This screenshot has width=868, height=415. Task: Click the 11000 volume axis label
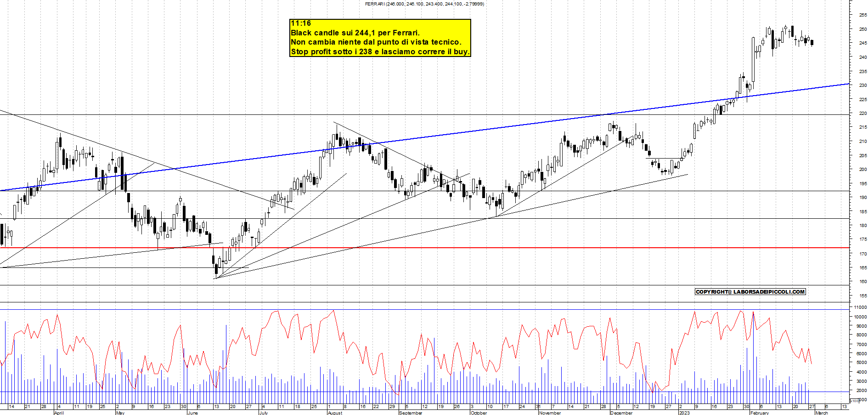861,307
